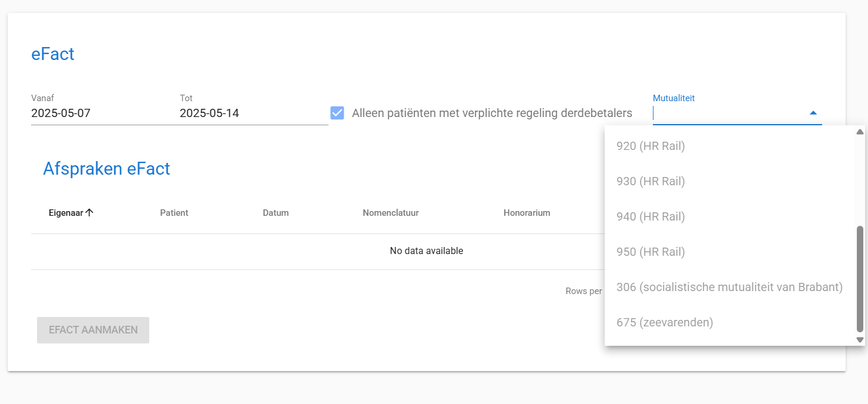Screen dimensions: 868x404
Task: Select the 920 (HR Rail) option
Action: pos(651,146)
